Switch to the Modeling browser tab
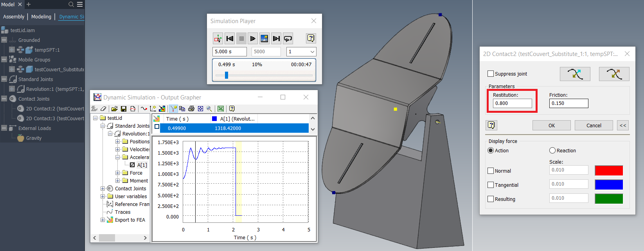The height and width of the screenshot is (251, 644). point(41,17)
